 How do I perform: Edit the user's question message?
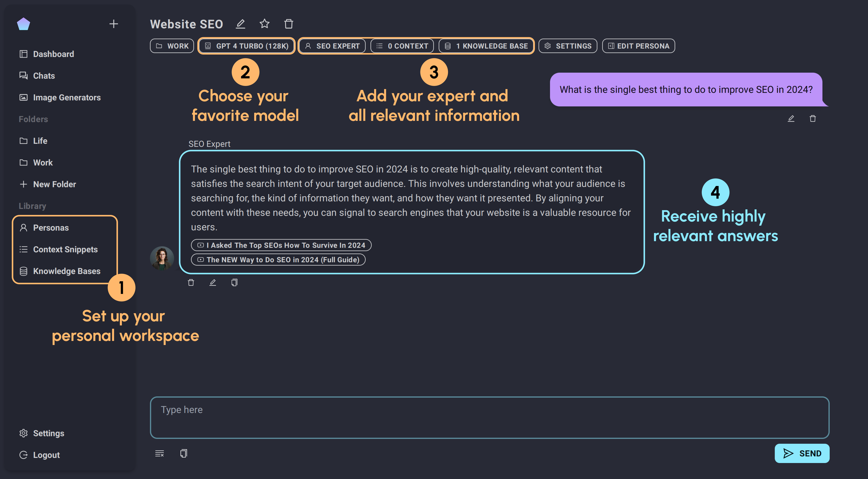tap(791, 118)
